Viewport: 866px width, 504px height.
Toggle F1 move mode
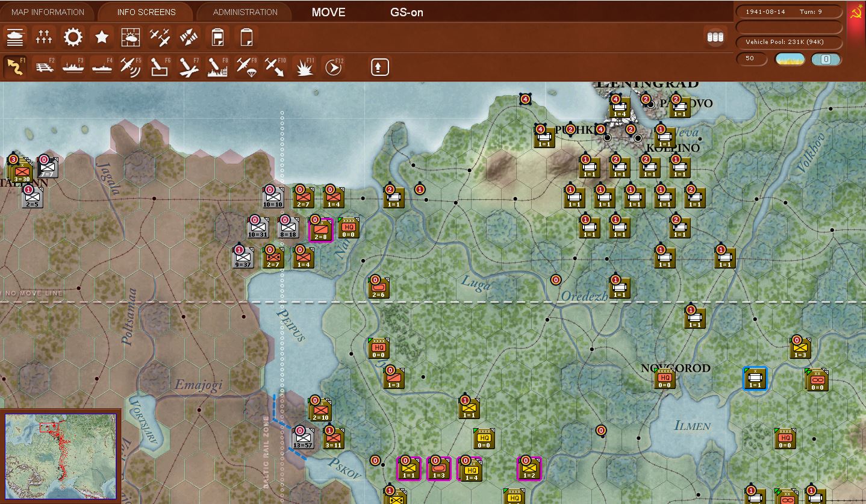15,67
